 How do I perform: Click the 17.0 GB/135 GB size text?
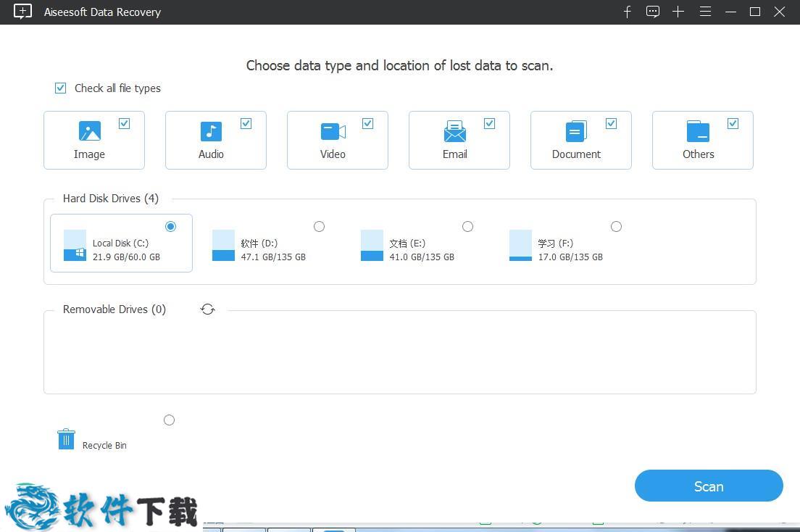[x=570, y=257]
